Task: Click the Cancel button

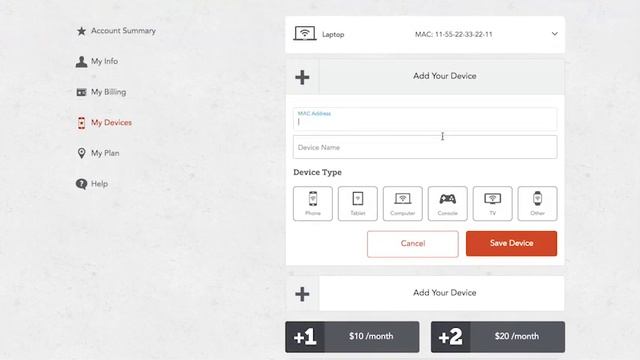Action: 413,244
